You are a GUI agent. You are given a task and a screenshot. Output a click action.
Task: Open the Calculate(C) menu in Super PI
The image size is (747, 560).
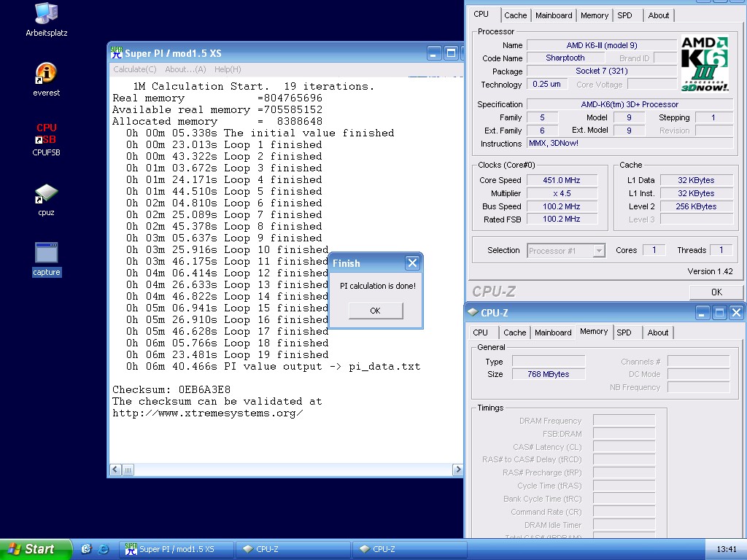pyautogui.click(x=135, y=69)
